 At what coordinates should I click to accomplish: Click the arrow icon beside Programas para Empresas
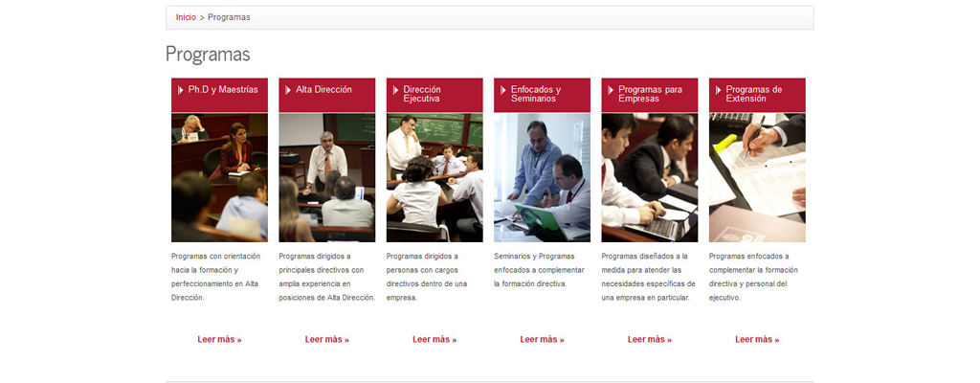[x=611, y=90]
